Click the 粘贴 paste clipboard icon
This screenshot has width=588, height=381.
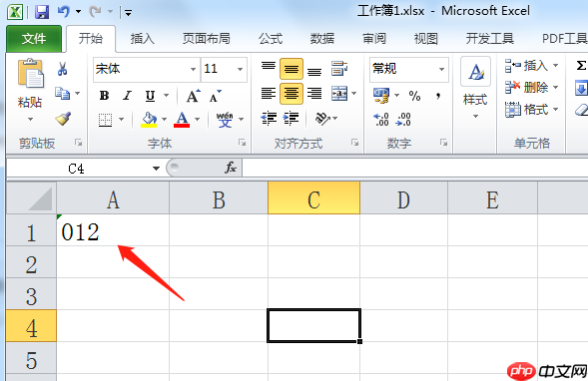[30, 73]
